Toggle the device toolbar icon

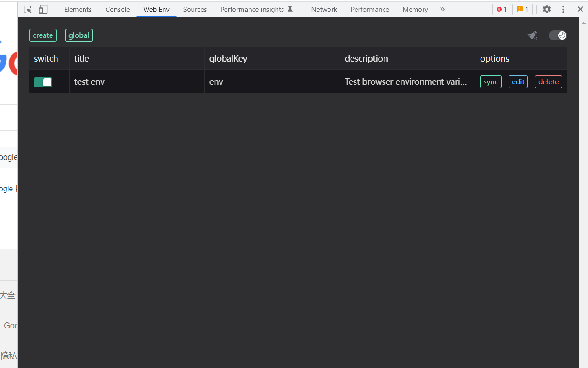click(43, 9)
